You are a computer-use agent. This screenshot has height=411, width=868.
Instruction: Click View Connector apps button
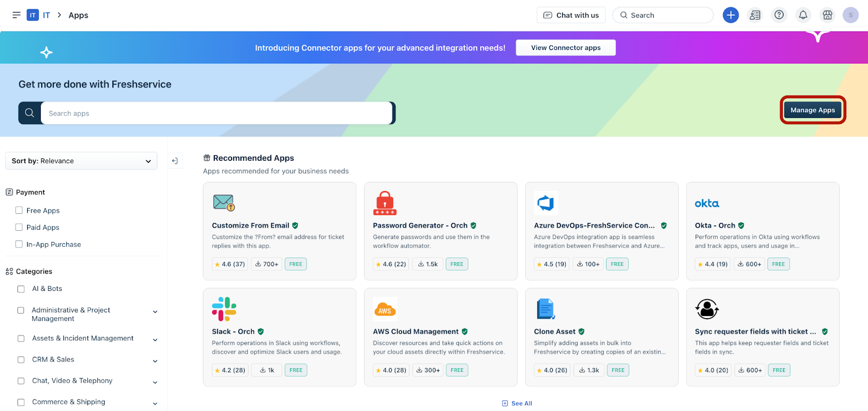click(566, 48)
